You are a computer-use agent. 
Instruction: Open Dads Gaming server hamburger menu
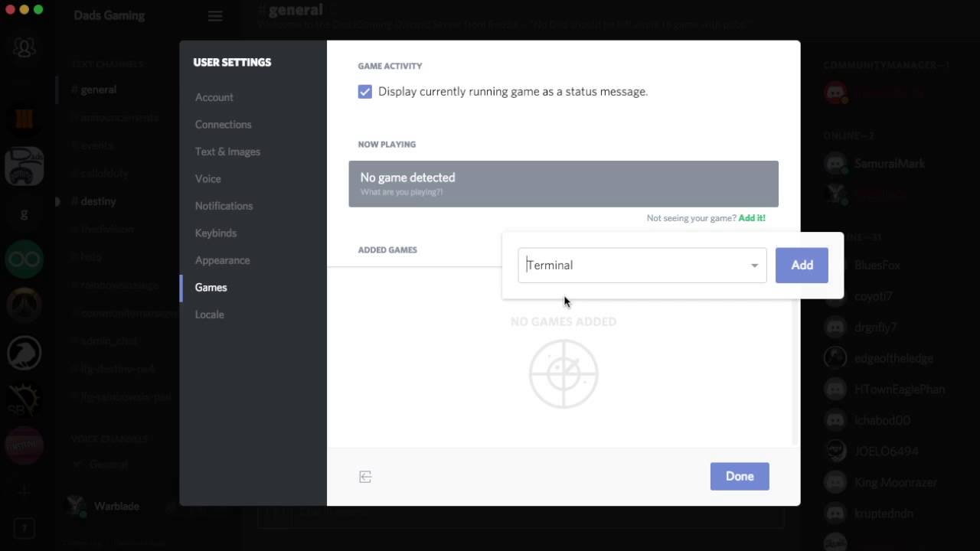pos(215,16)
